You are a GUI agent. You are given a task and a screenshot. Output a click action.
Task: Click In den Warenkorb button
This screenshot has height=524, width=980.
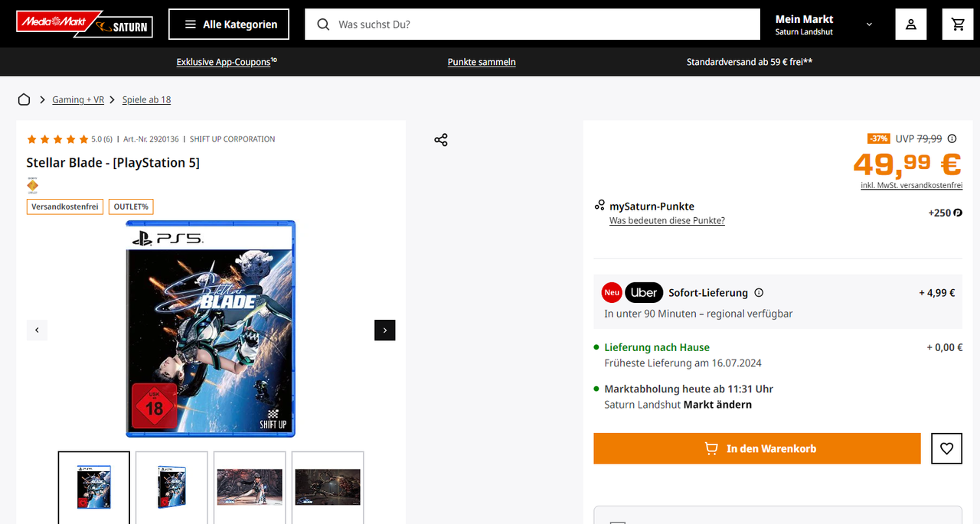757,448
